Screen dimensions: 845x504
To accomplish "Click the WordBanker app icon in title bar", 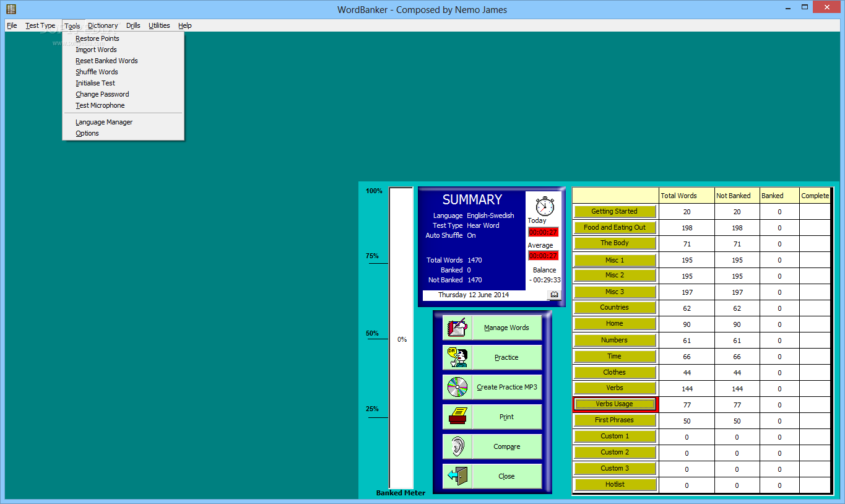I will (x=11, y=9).
